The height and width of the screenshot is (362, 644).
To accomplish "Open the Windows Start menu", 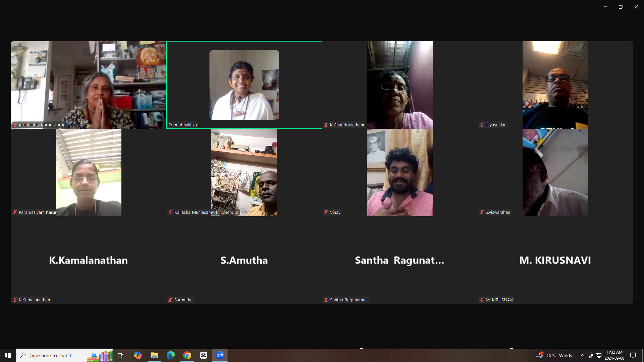I will (8, 355).
